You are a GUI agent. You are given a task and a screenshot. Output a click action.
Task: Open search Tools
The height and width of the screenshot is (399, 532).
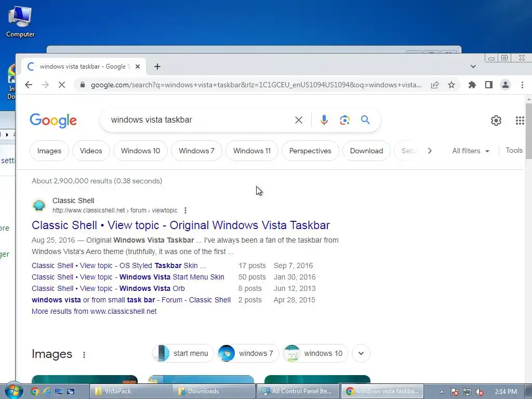[x=514, y=150]
